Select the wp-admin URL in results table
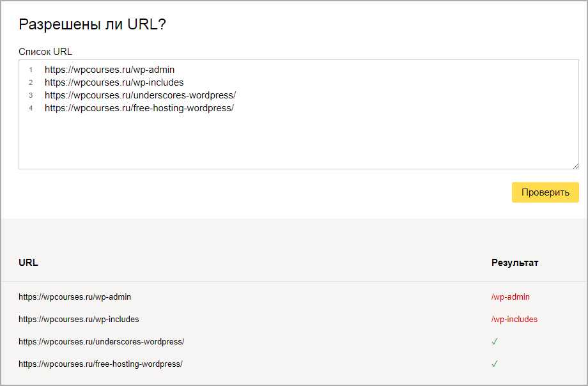This screenshot has width=588, height=386. (75, 297)
